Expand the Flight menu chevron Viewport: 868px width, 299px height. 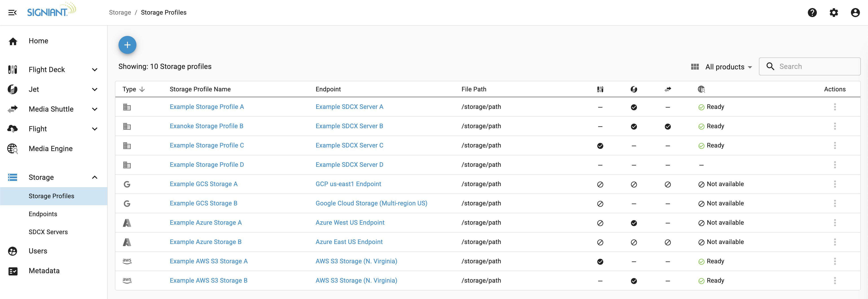point(95,129)
